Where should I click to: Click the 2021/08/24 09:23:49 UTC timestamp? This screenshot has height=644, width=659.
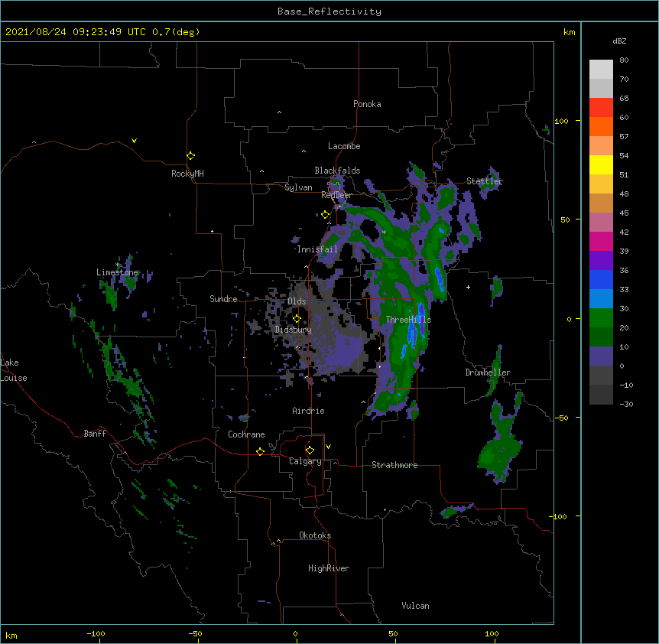point(75,32)
